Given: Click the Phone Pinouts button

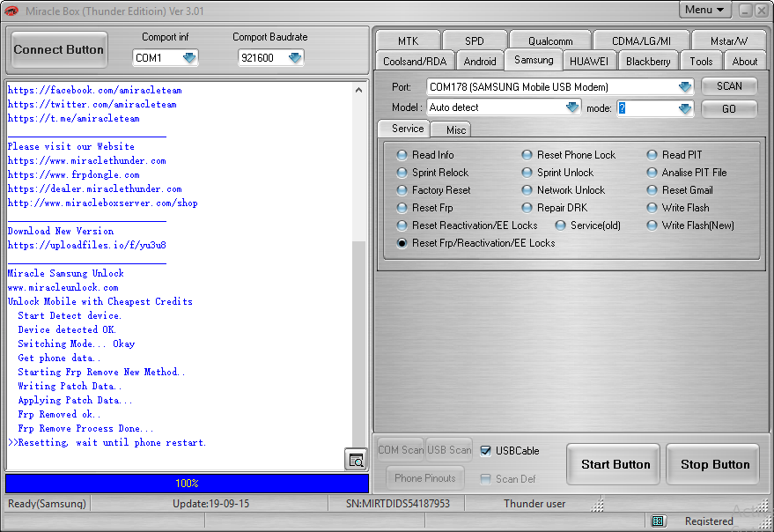Looking at the screenshot, I should [425, 478].
